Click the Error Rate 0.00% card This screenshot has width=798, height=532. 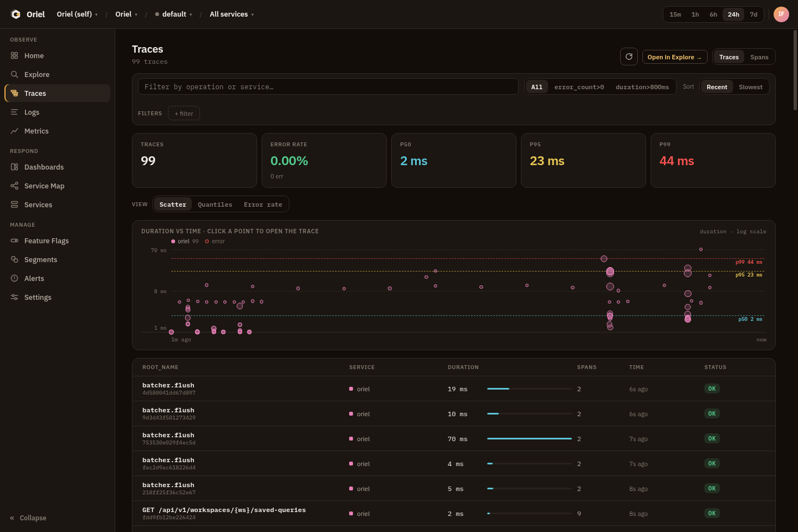pos(324,160)
